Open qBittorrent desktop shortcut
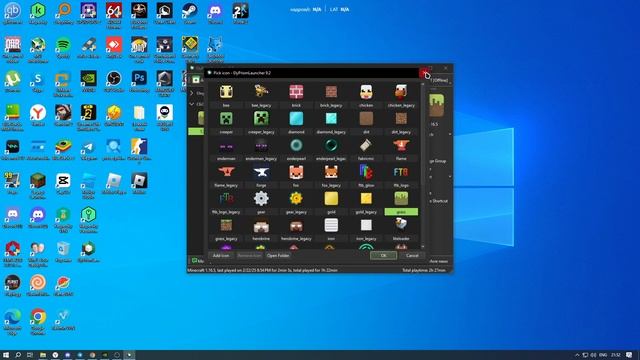This screenshot has height=360, width=640. tap(13, 13)
